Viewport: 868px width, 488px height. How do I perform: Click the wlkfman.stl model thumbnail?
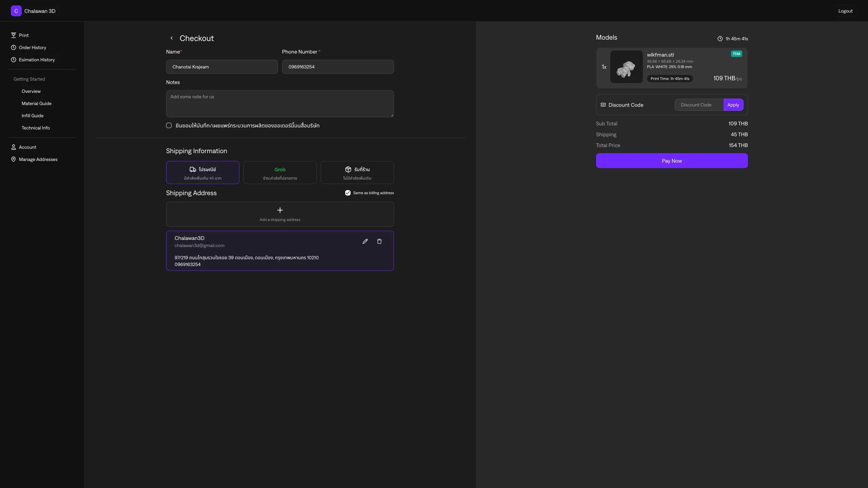(626, 67)
